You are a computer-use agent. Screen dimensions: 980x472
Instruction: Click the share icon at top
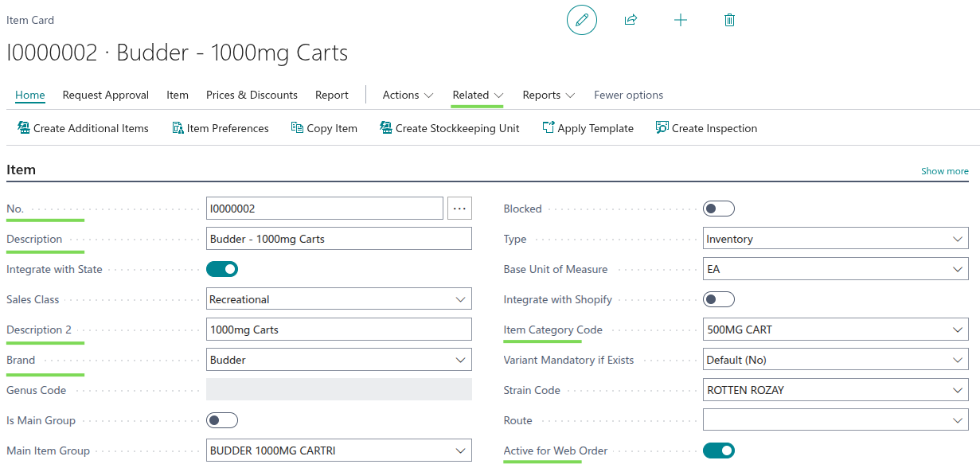coord(631,20)
